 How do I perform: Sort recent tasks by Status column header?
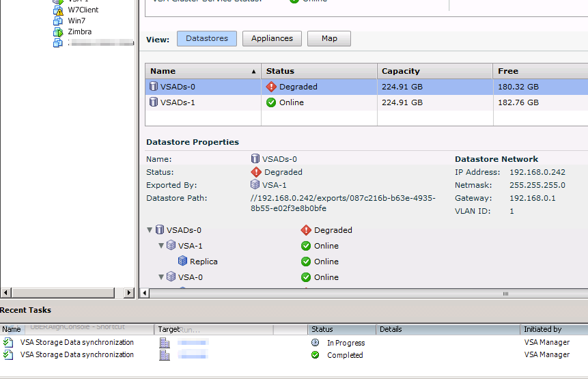tap(341, 329)
